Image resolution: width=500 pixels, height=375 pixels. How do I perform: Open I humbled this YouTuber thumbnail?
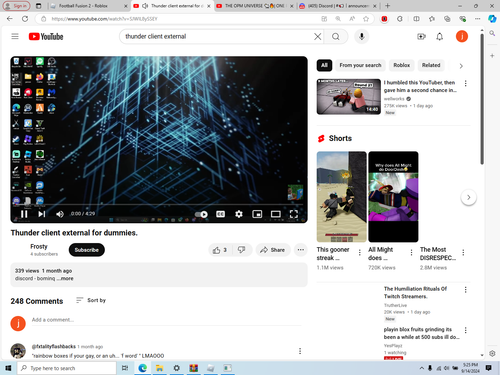[349, 97]
